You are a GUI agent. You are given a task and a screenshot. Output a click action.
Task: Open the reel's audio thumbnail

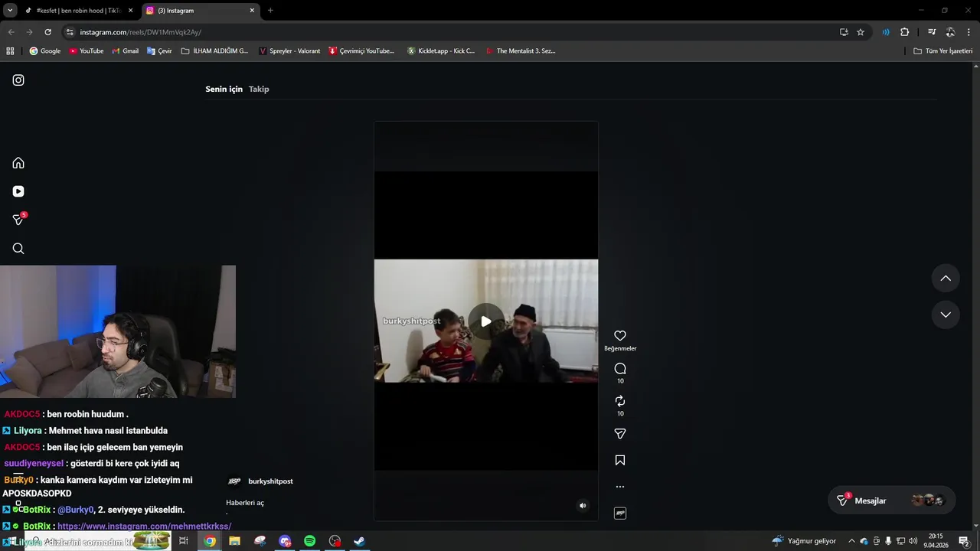(620, 513)
